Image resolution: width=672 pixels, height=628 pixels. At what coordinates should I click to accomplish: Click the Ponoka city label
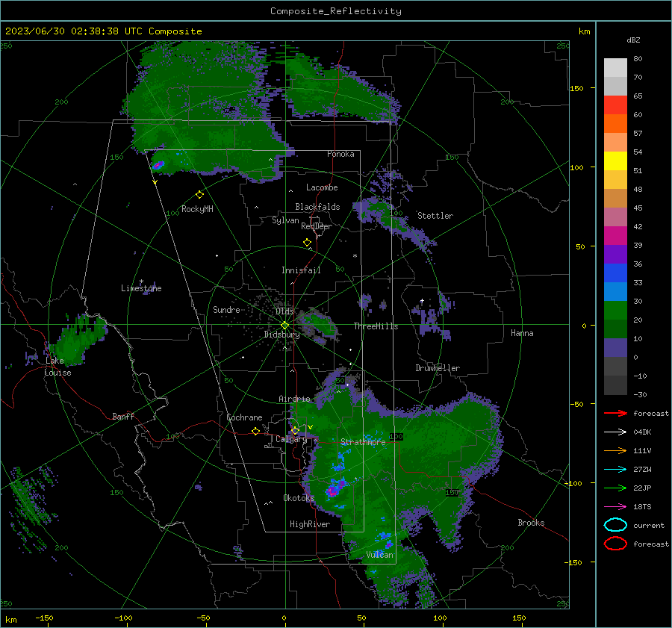[340, 154]
